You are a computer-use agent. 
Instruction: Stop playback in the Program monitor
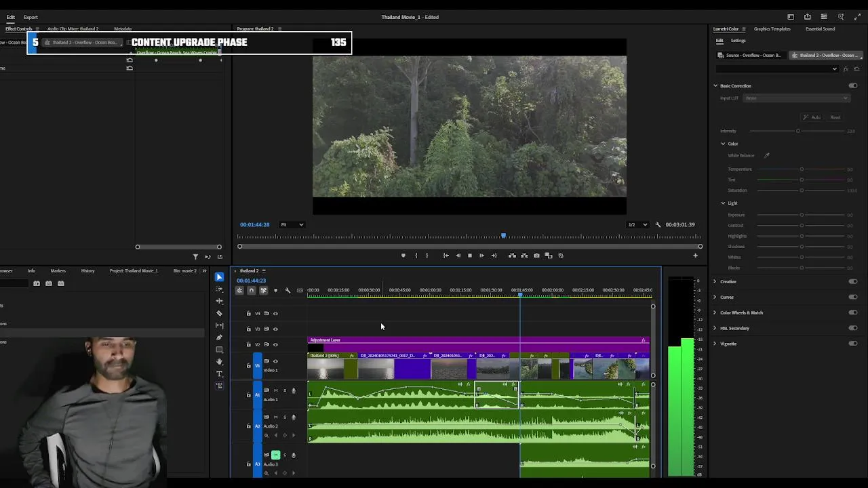[469, 256]
